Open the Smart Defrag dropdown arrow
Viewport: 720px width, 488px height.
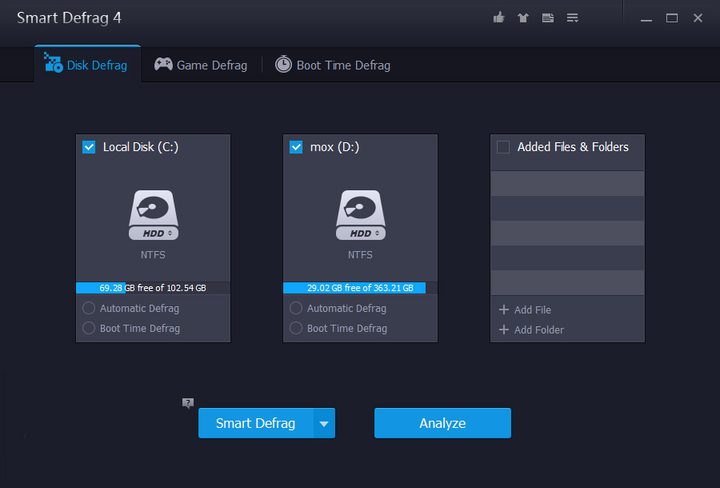click(x=324, y=423)
